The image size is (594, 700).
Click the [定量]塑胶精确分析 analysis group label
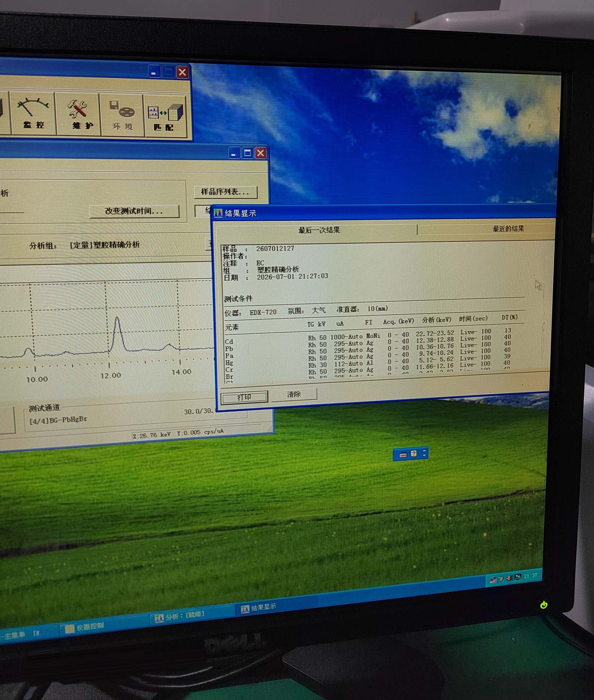[x=104, y=245]
